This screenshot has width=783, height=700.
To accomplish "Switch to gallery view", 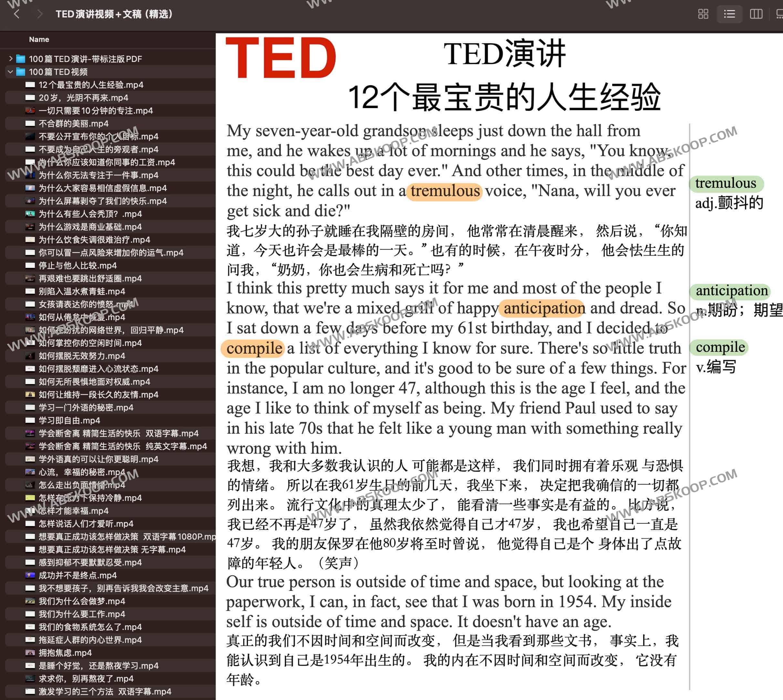I will (779, 14).
